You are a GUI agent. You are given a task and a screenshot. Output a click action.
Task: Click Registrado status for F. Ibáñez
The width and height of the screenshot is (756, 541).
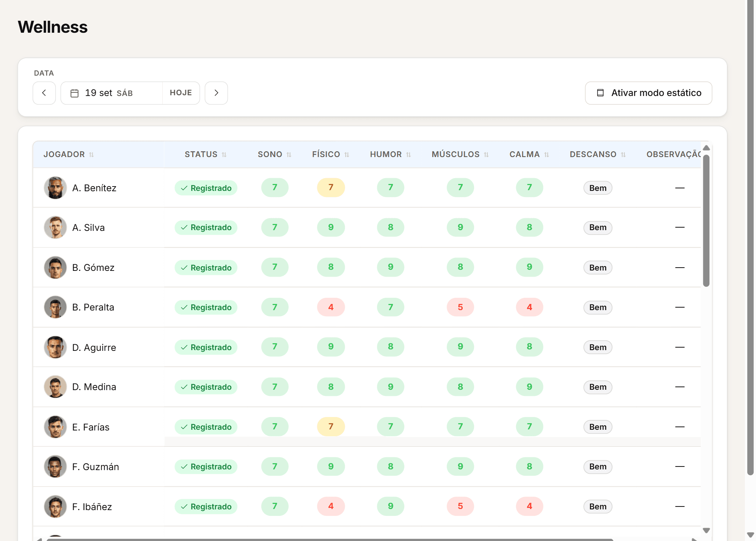coord(206,506)
